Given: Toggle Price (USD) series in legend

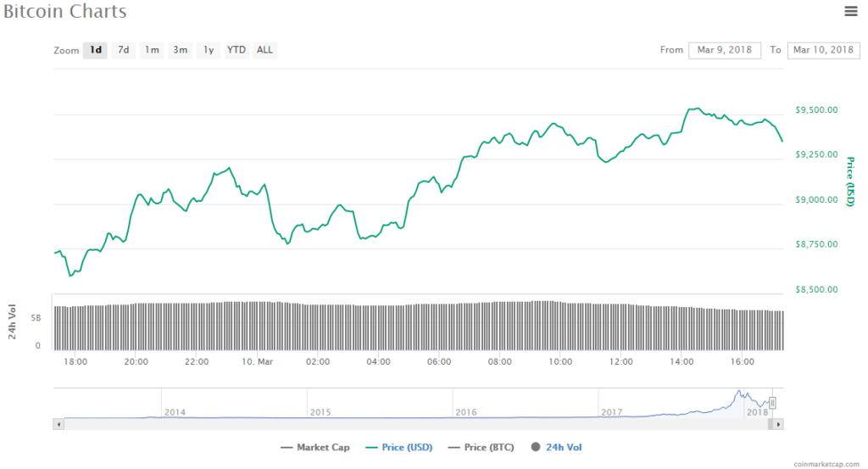Looking at the screenshot, I should (x=398, y=447).
